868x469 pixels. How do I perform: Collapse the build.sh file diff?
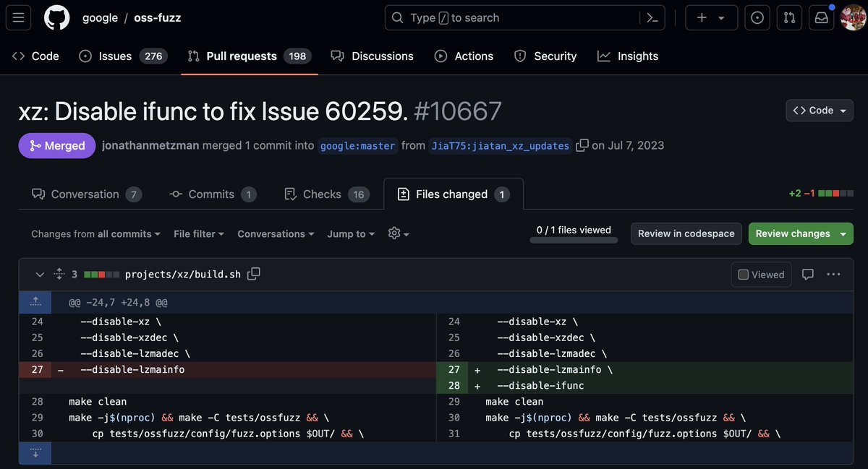(39, 275)
